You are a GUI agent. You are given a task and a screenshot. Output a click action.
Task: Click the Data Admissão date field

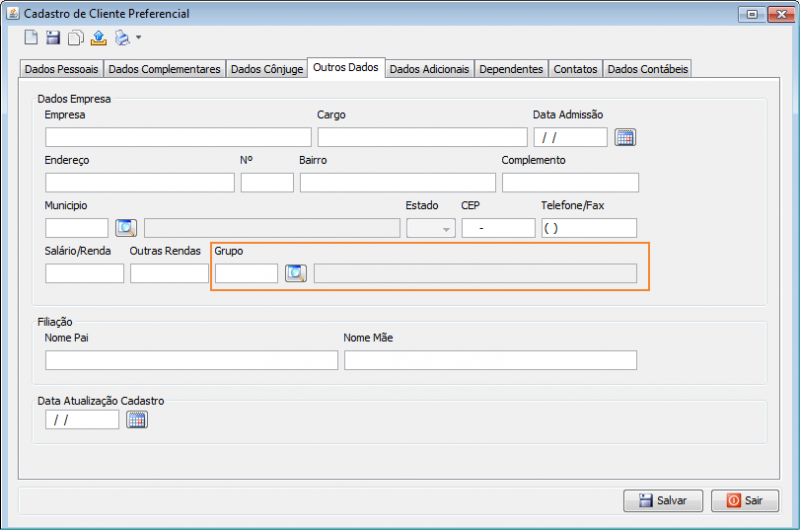click(x=570, y=137)
